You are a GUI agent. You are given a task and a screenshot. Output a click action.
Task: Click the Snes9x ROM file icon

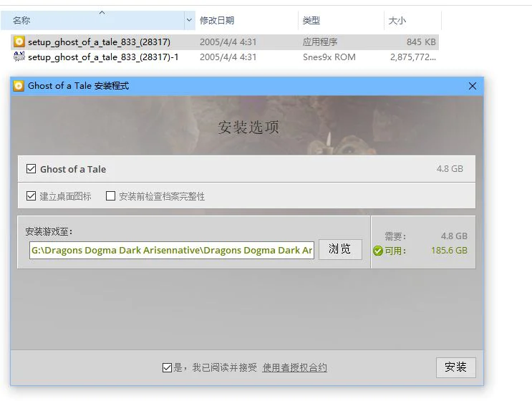tap(19, 57)
